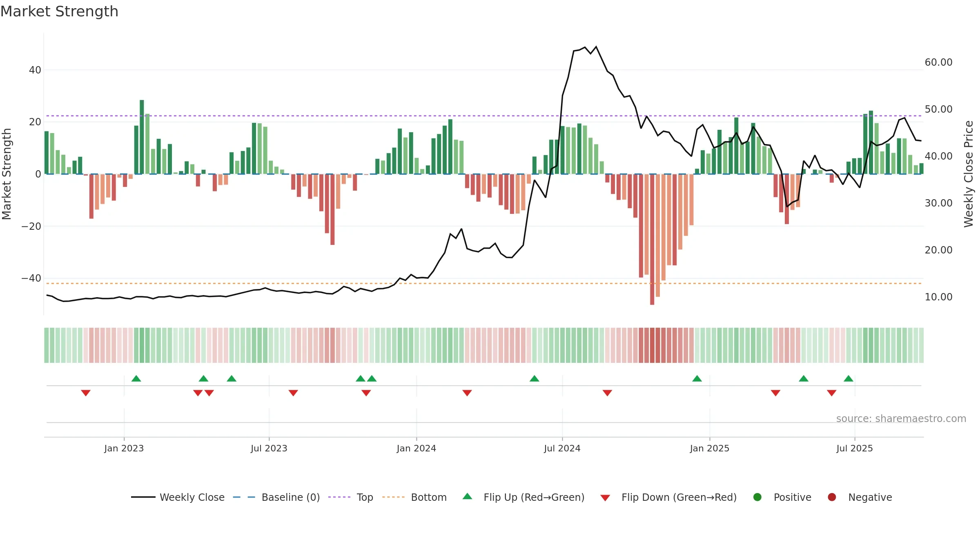Toggle the Flip Down (Green→Red) legend entry
Screen dimensions: 980x551
(x=668, y=497)
